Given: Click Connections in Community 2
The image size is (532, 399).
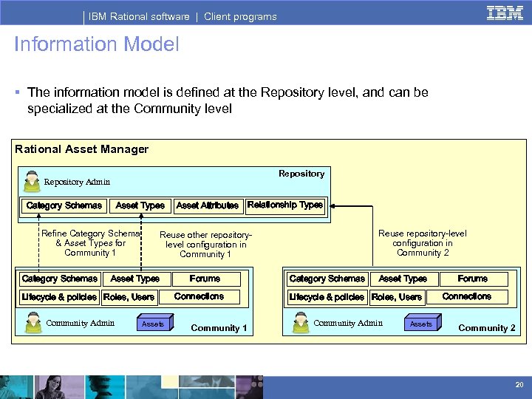Looking at the screenshot, I should [x=467, y=296].
